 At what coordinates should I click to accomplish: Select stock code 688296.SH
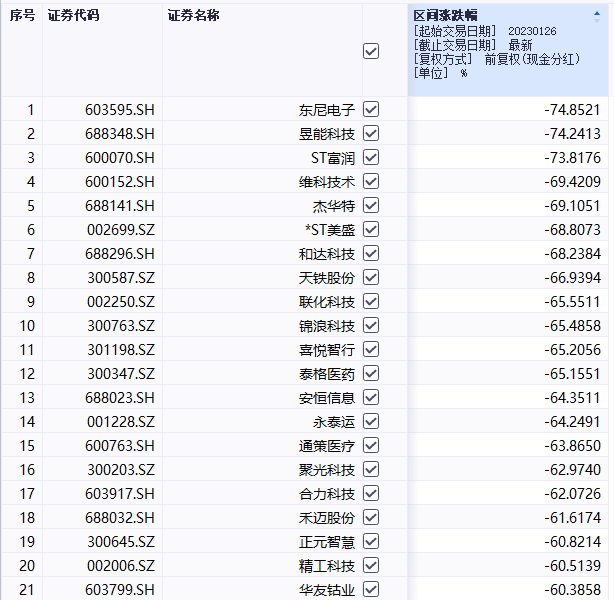pos(120,254)
